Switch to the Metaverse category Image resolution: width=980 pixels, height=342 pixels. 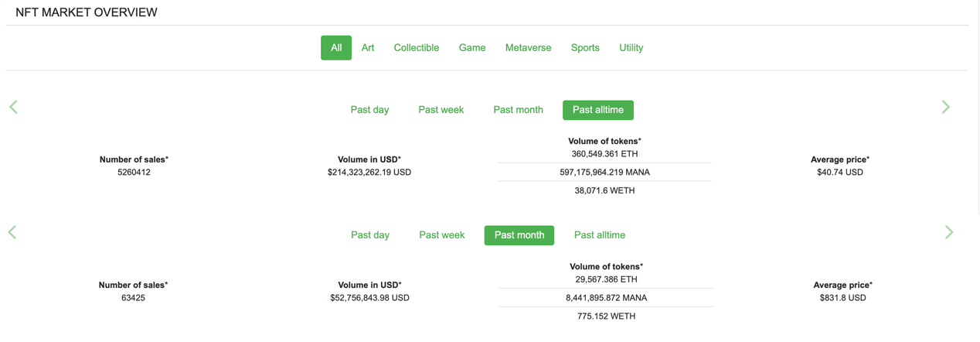pos(528,48)
